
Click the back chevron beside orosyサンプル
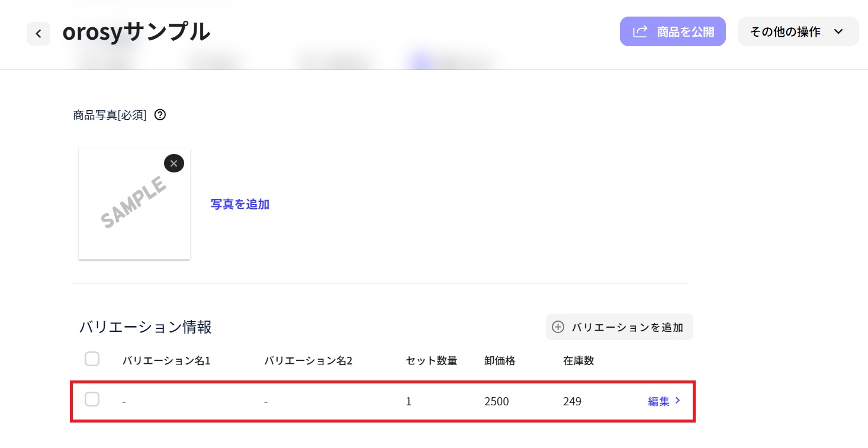coord(38,34)
